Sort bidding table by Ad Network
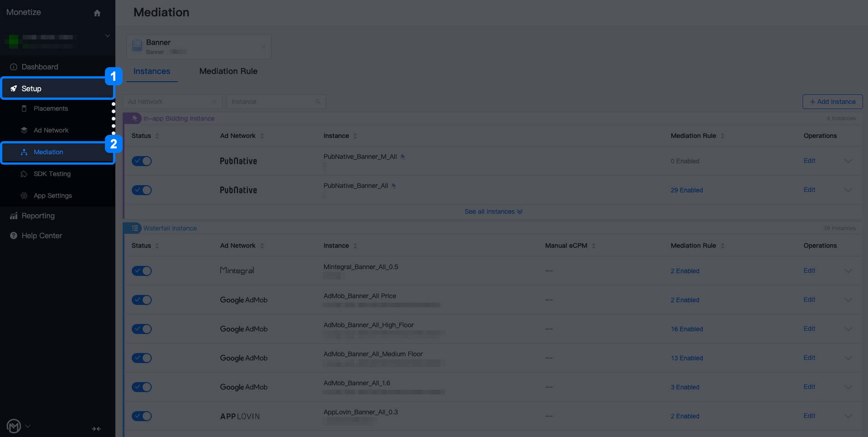This screenshot has width=868, height=437. tap(262, 136)
